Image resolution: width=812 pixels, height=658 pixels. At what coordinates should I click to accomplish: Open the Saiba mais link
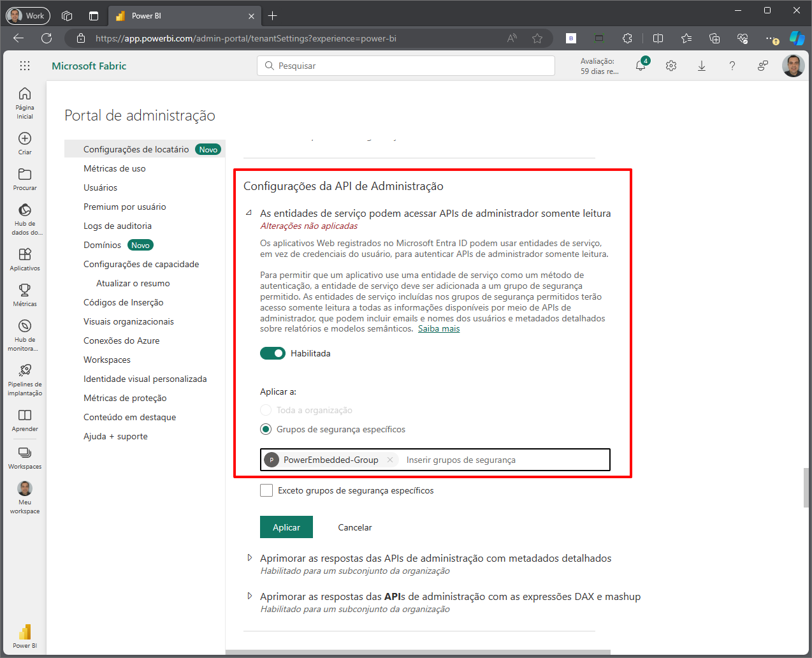439,329
